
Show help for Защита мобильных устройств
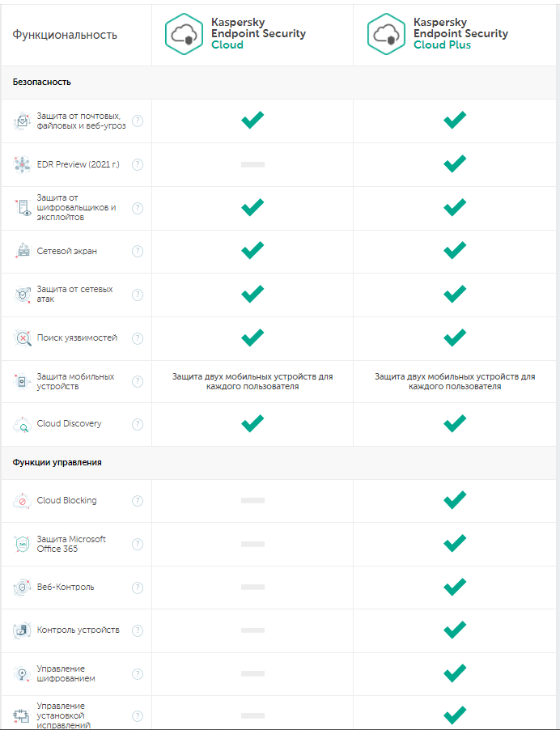[x=138, y=381]
